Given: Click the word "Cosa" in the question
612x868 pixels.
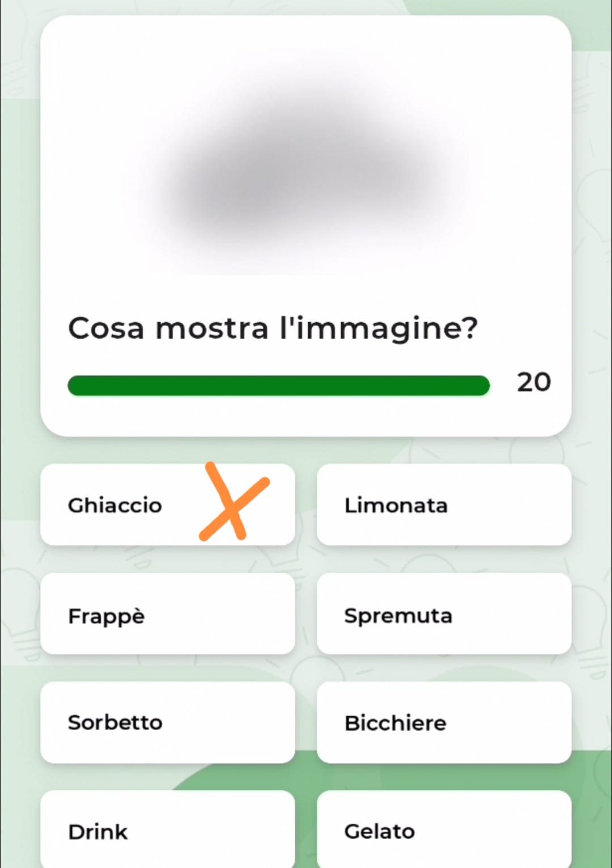Looking at the screenshot, I should [x=106, y=329].
